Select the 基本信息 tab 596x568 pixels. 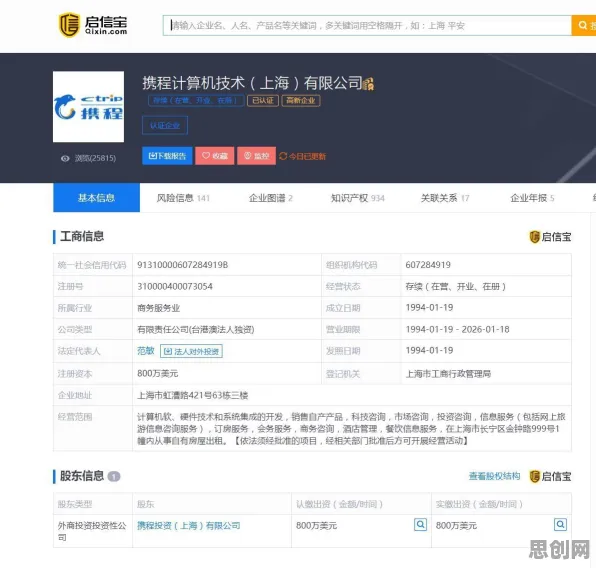(x=97, y=198)
